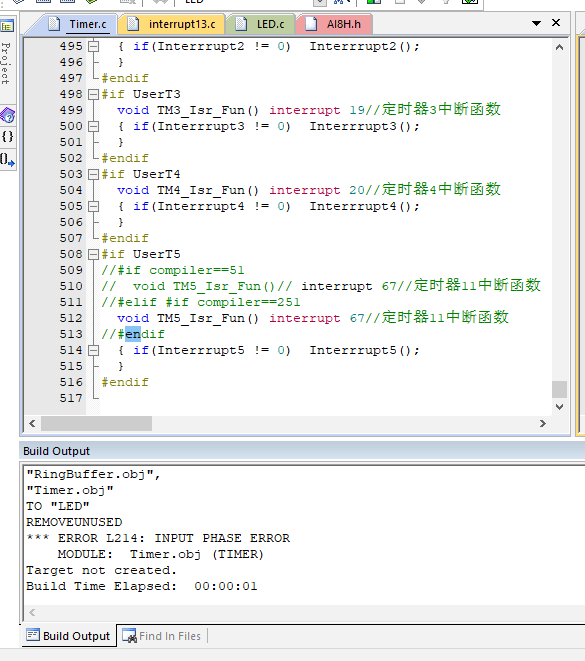Click line number 509 in the gutter
This screenshot has height=661, width=585.
pos(71,270)
